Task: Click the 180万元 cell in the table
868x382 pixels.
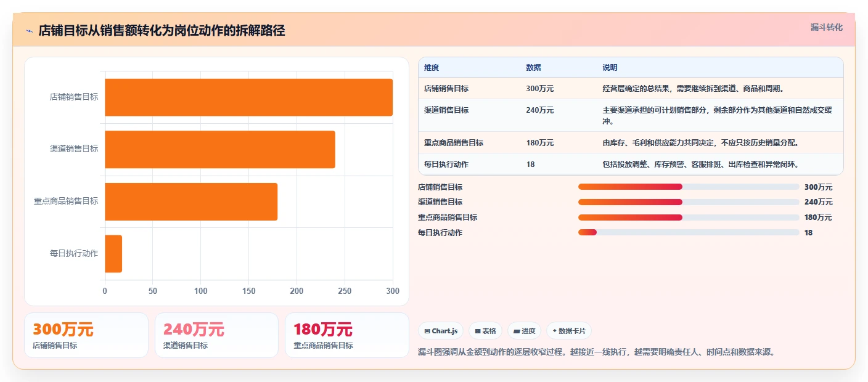Action: tap(540, 143)
